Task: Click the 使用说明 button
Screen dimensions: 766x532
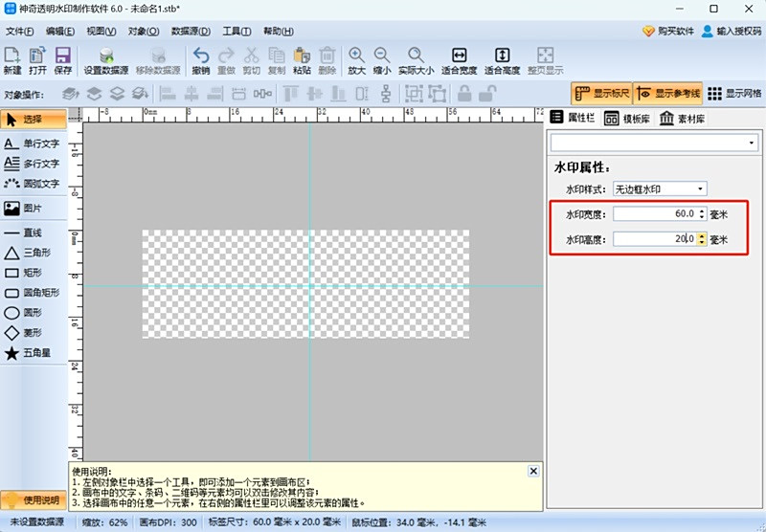Action: click(x=34, y=499)
